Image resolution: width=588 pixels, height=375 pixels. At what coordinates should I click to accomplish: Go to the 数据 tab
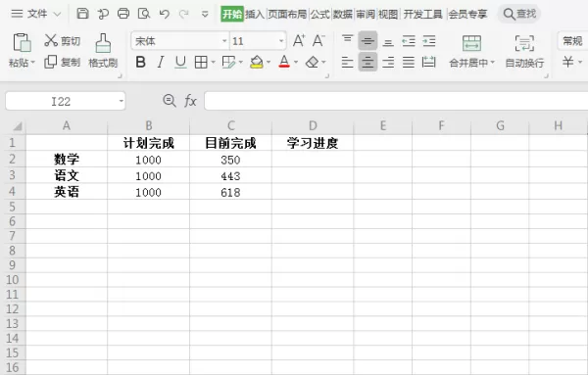[x=342, y=15]
